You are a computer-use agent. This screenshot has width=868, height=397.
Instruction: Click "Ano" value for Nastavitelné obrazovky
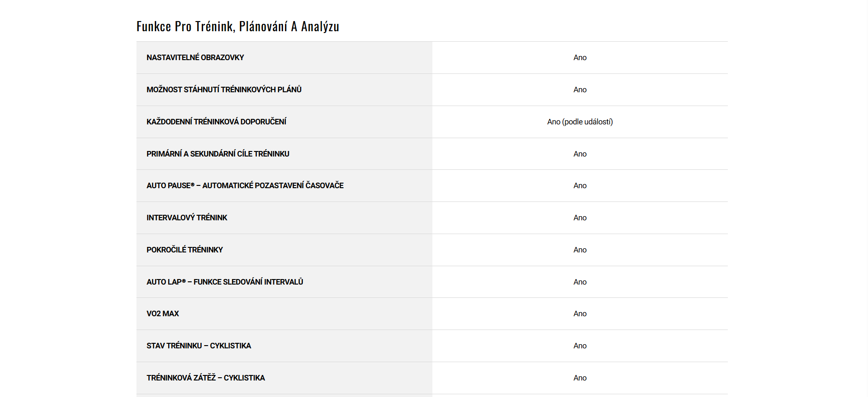click(580, 58)
